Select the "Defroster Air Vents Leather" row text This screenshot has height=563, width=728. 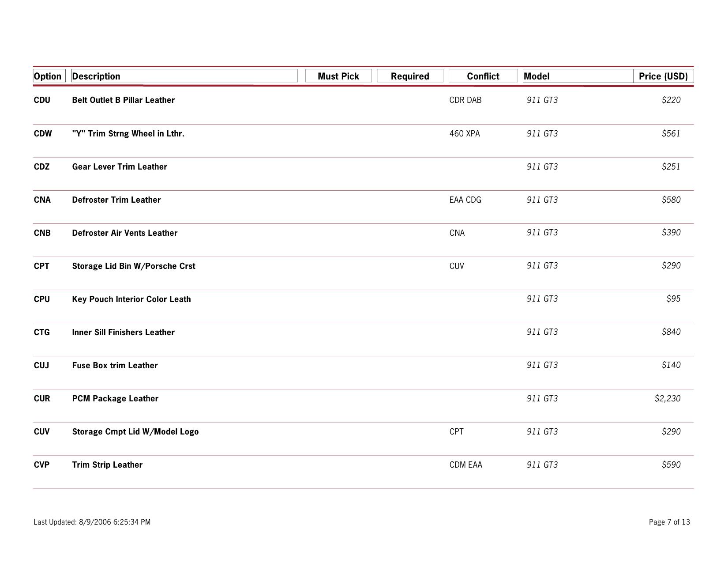124,233
